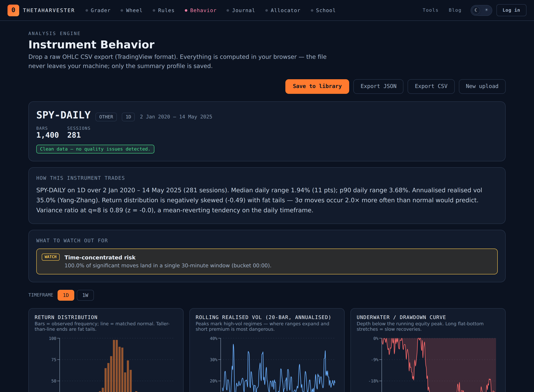Open the Wheel nav item
The image size is (534, 392).
[x=131, y=10]
